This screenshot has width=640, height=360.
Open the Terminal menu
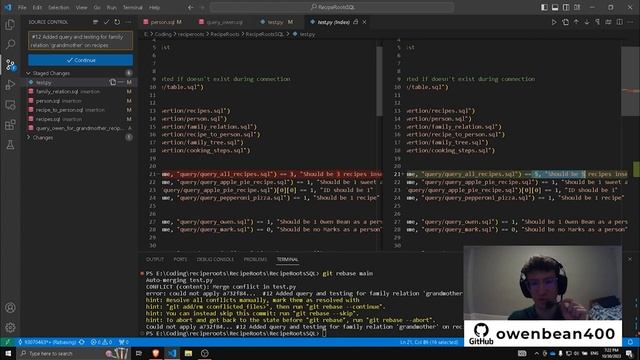133,7
